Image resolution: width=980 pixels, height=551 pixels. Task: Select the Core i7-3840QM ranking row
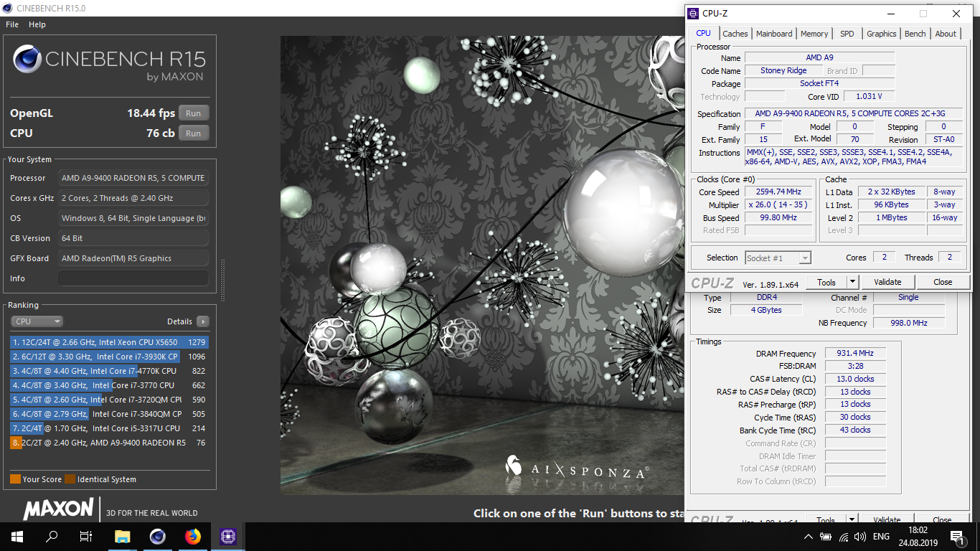coord(108,414)
